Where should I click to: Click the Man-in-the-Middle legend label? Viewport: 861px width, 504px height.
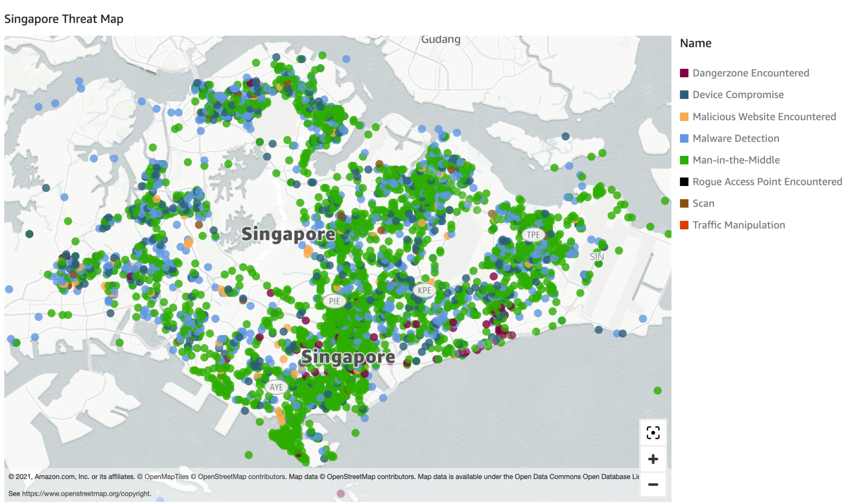point(736,160)
